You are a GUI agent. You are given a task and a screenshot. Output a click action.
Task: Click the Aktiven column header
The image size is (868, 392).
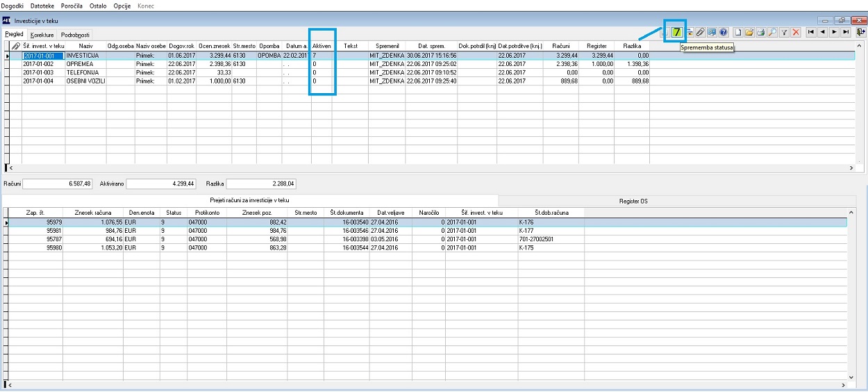click(322, 45)
